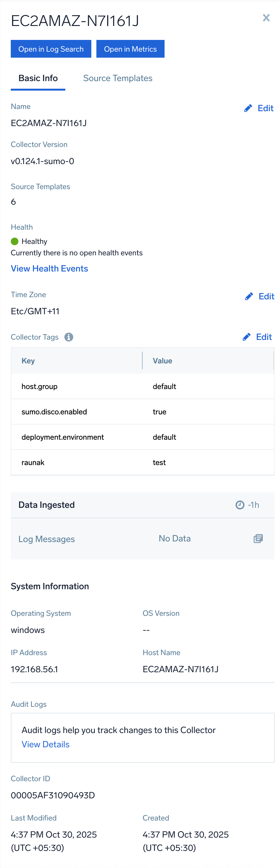Click the Key column header in tags table
The image size is (279, 868).
(x=28, y=361)
